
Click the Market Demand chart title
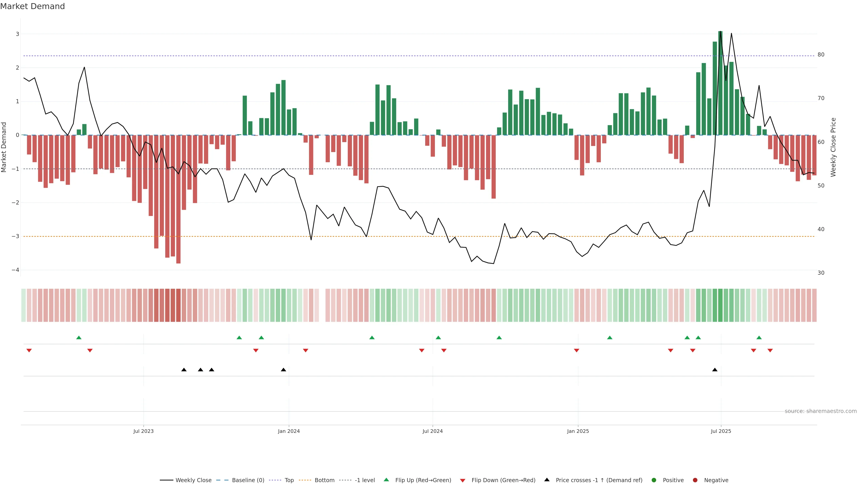pyautogui.click(x=32, y=6)
